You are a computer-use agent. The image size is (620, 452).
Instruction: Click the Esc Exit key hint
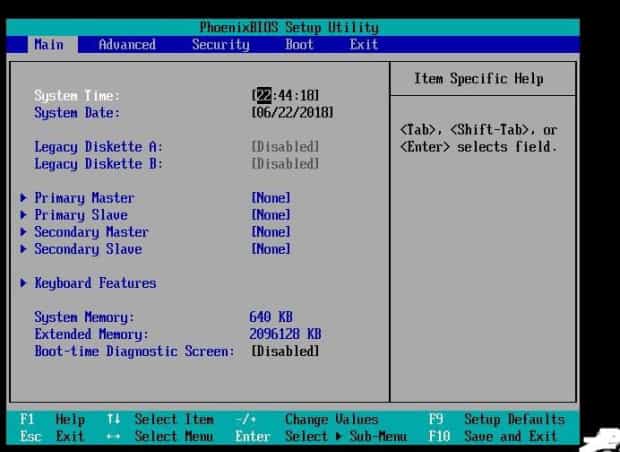[52, 436]
